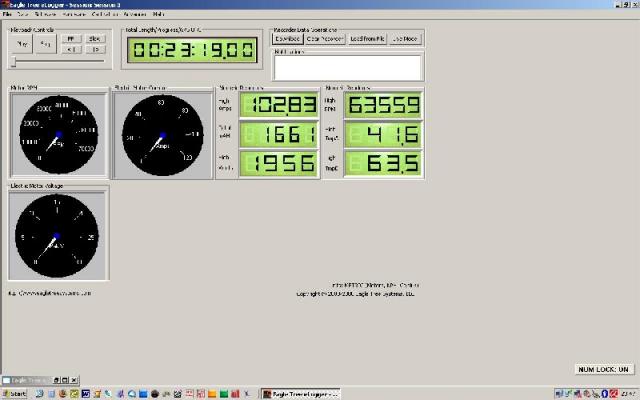Click the Clear Recorder button
The image size is (640, 400).
(x=325, y=38)
